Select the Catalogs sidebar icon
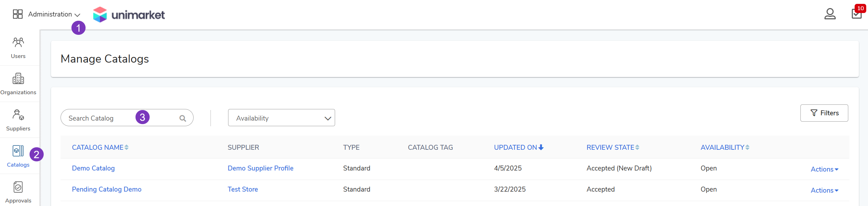 pyautogui.click(x=18, y=151)
